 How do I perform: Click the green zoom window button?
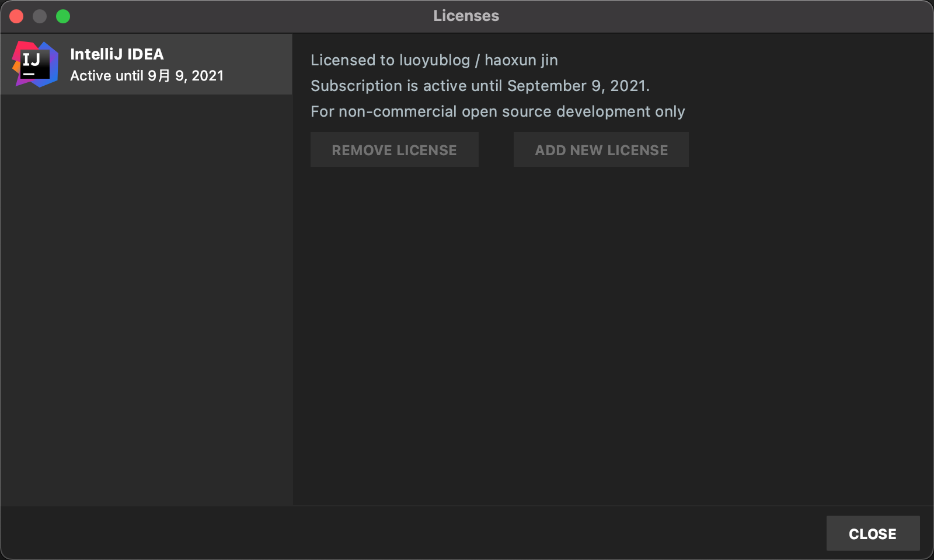point(63,16)
